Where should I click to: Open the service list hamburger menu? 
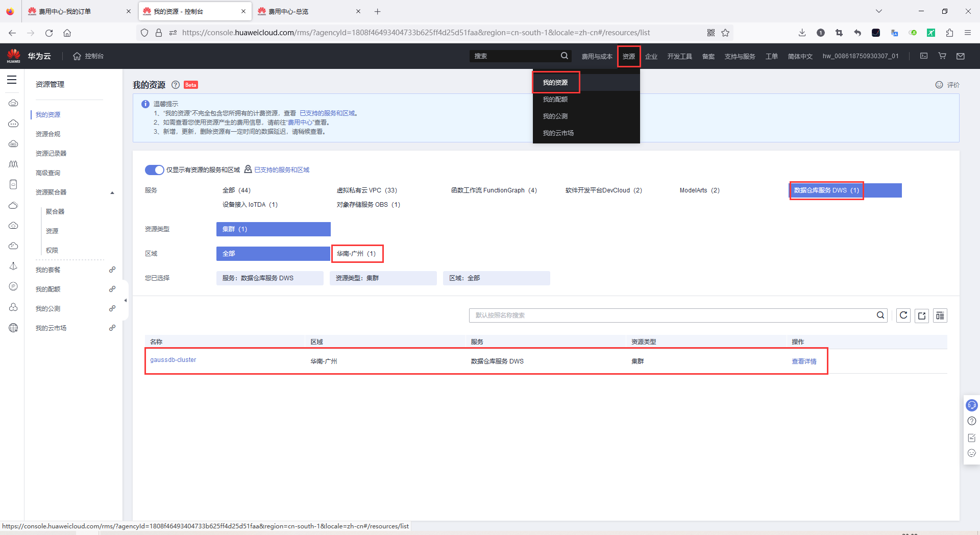tap(12, 80)
